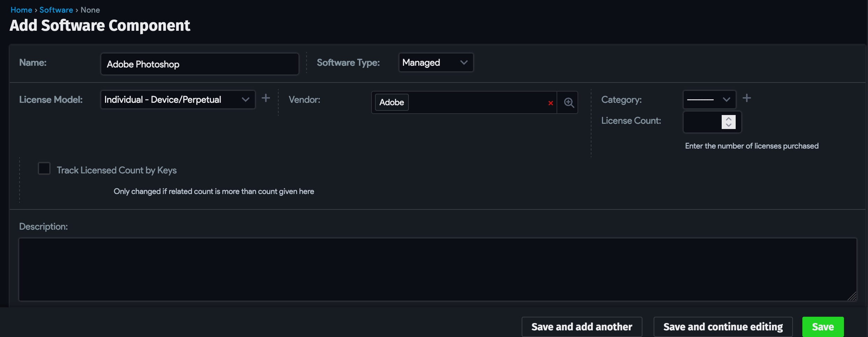Viewport: 868px width, 337px height.
Task: Open the License Model dropdown
Action: pos(178,100)
